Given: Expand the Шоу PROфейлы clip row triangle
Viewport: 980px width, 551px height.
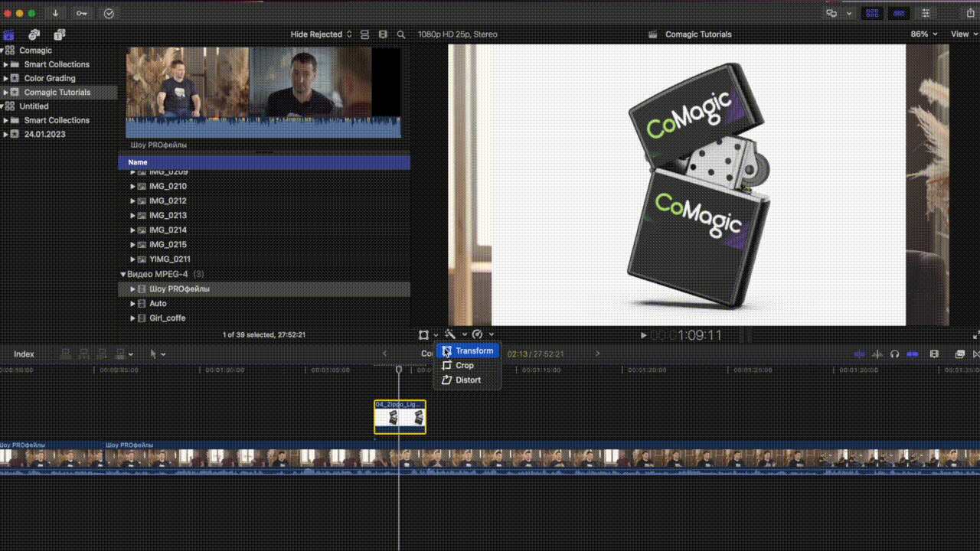Looking at the screenshot, I should click(132, 289).
